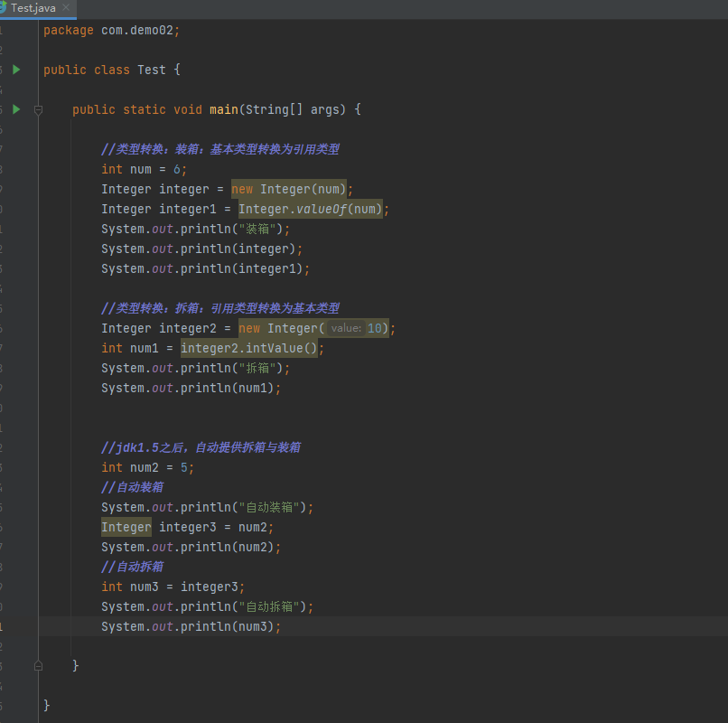Click the "自动装箱" string literal

(268, 508)
